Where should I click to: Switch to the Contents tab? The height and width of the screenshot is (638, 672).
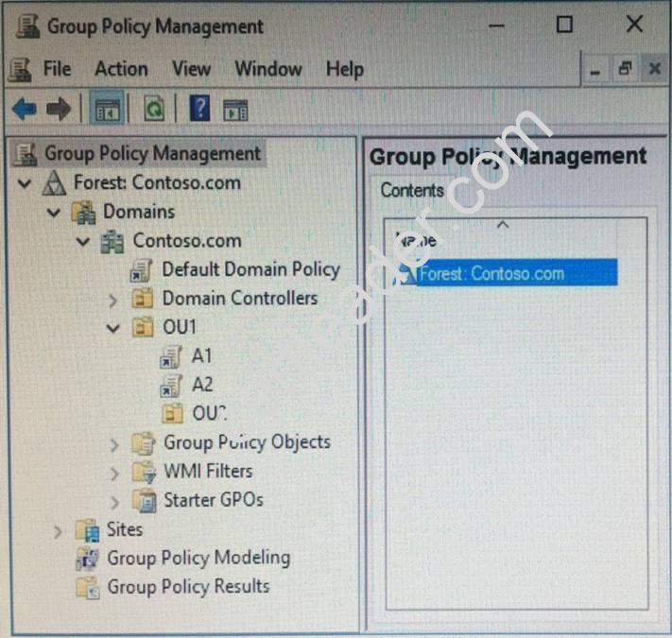tap(412, 190)
